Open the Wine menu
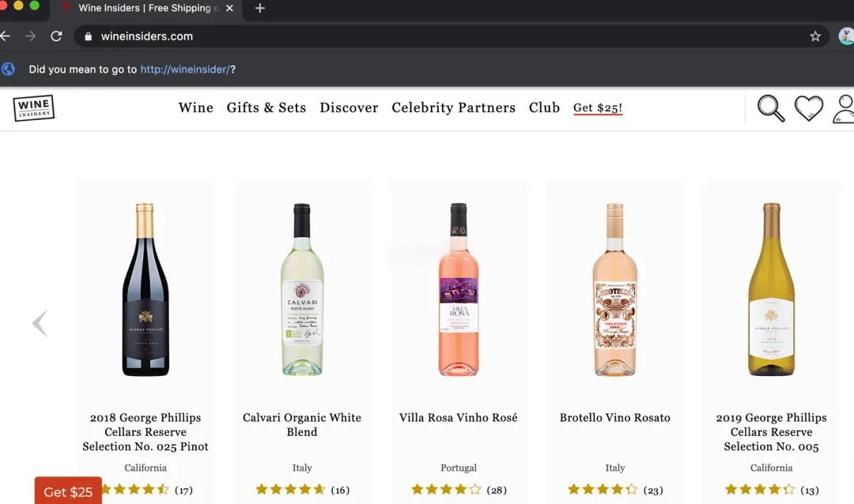Image resolution: width=854 pixels, height=504 pixels. (x=196, y=107)
